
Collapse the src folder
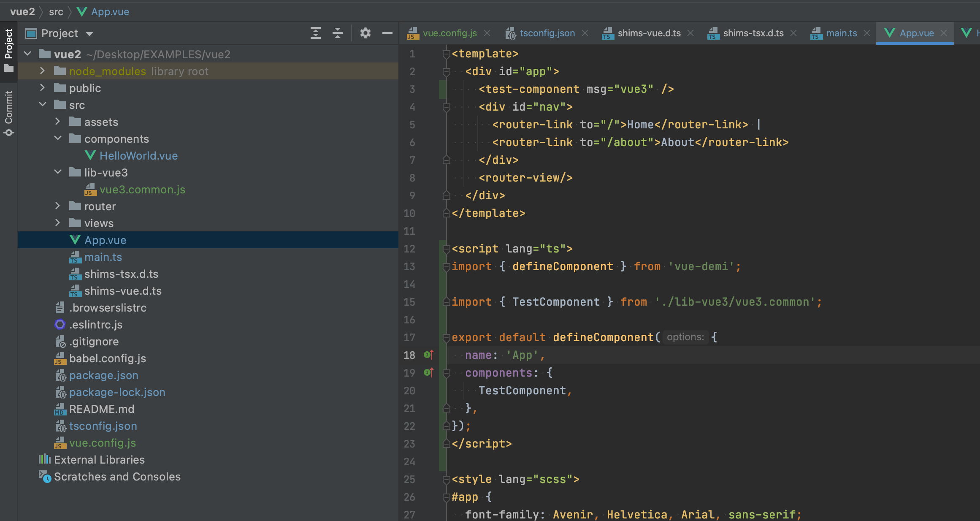42,104
